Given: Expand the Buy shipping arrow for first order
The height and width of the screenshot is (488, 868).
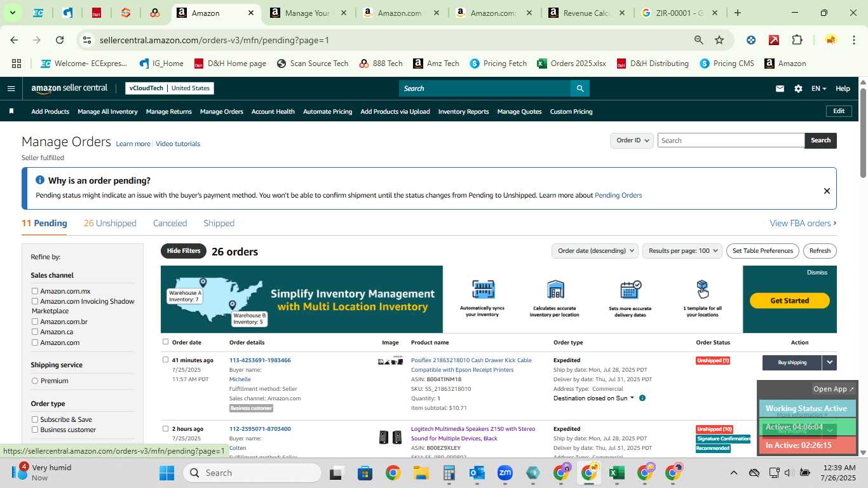Looking at the screenshot, I should point(829,362).
